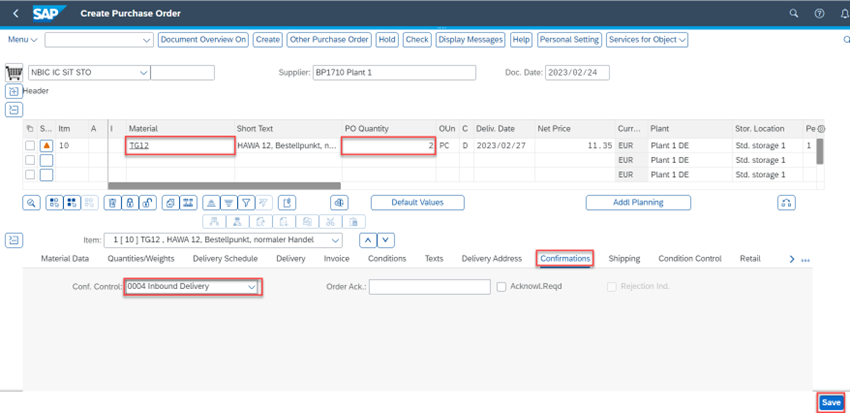Viewport: 850px width, 413px height.
Task: Click the set filter funnel icon
Action: pos(246,203)
